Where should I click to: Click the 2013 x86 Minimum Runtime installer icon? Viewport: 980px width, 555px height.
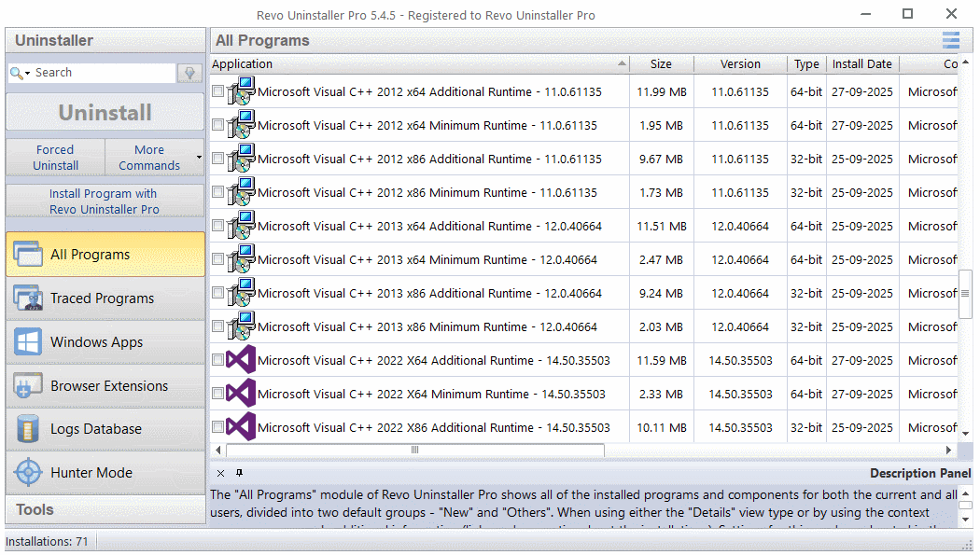click(x=241, y=326)
